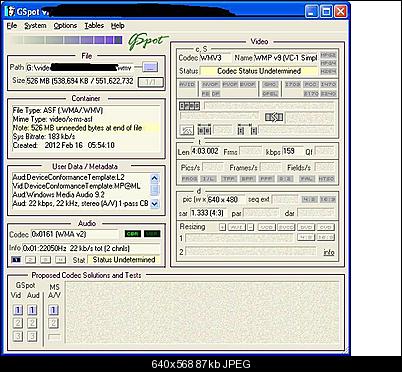Click the audio Codec field 0x0161 (WMA v2)

pyautogui.click(x=75, y=234)
